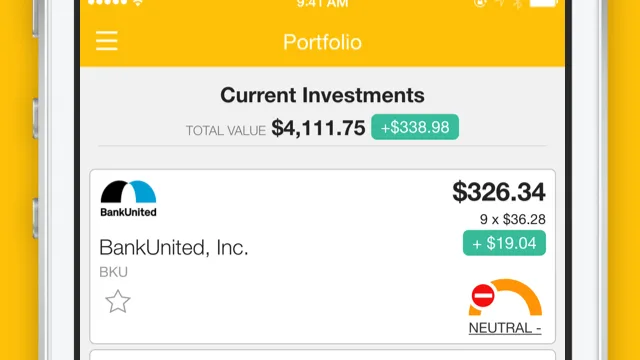
Task: Tap the Wi-Fi icon in status bar
Action: (138, 2)
